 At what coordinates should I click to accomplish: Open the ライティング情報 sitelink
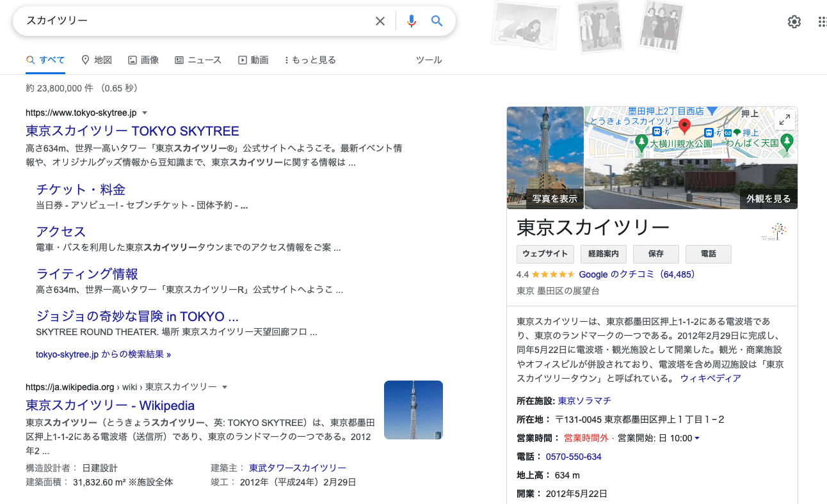87,274
